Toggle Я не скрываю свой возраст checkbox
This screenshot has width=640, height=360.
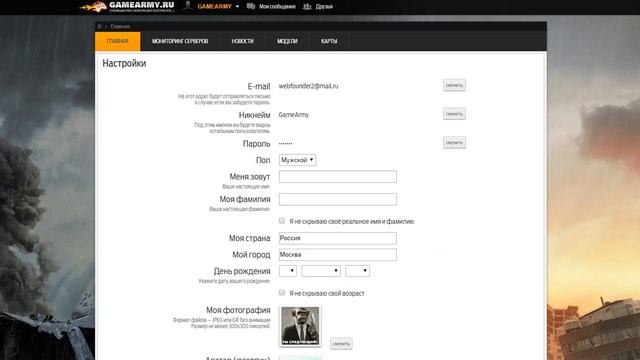tap(282, 292)
